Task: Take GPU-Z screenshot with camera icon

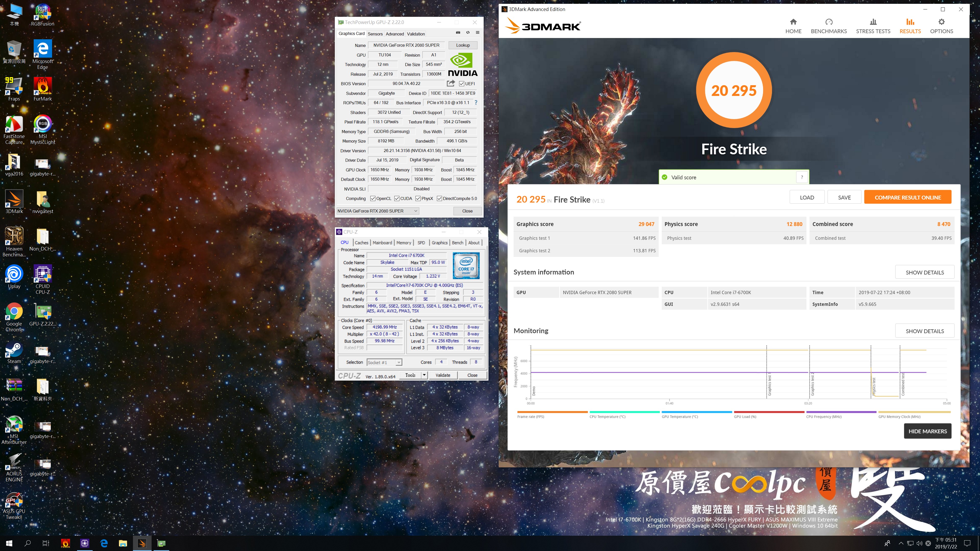Action: pyautogui.click(x=458, y=33)
